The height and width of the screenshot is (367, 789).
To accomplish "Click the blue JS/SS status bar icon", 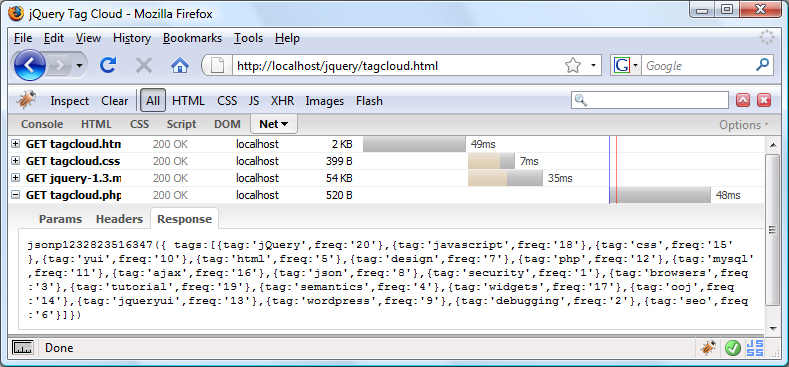I will click(x=755, y=348).
